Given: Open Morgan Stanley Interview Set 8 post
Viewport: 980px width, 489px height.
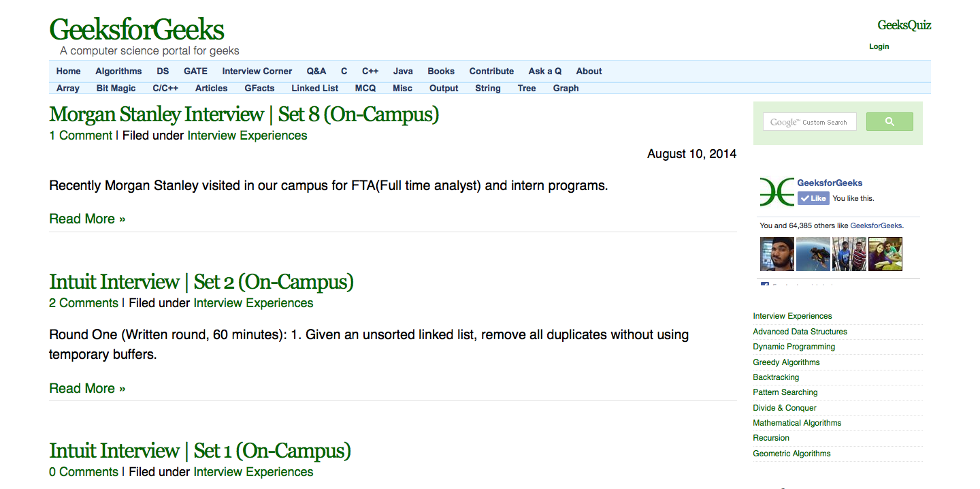Looking at the screenshot, I should pos(244,114).
